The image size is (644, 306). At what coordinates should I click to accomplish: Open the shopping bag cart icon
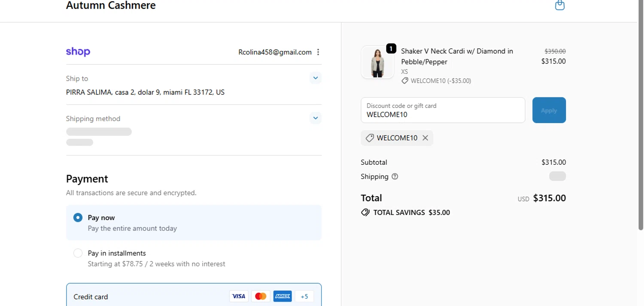tap(559, 5)
